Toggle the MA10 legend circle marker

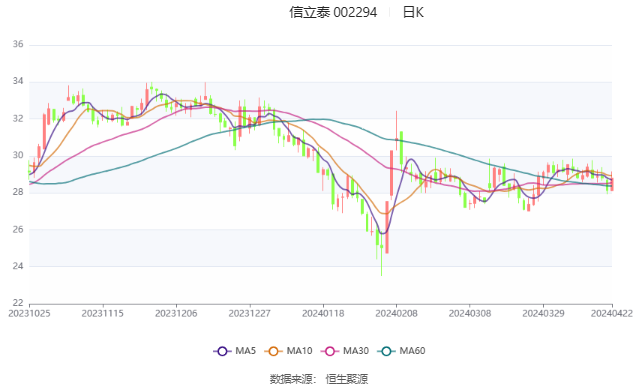point(273,351)
